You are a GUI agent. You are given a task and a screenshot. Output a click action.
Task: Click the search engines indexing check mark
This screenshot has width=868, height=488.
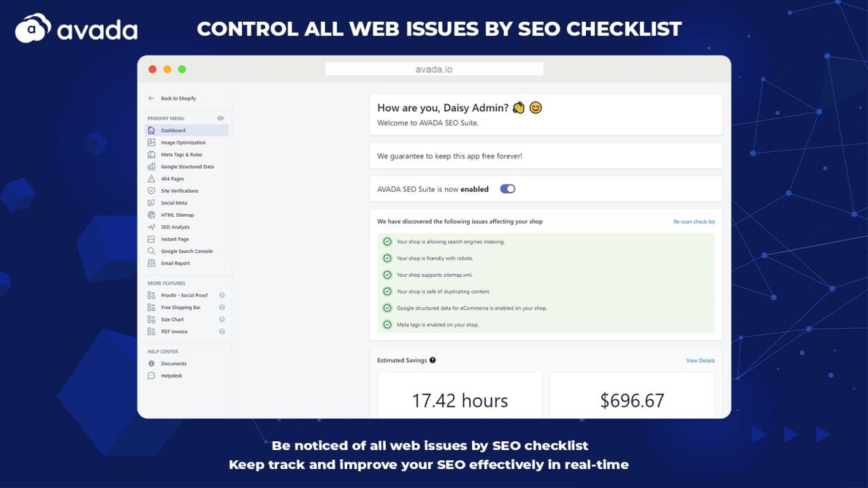tap(387, 242)
